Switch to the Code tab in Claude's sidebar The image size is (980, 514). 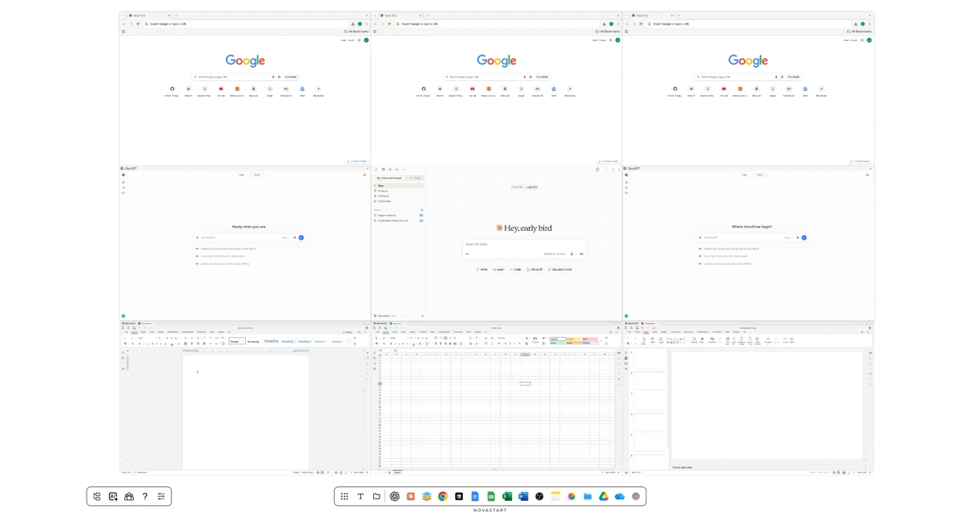click(x=416, y=178)
